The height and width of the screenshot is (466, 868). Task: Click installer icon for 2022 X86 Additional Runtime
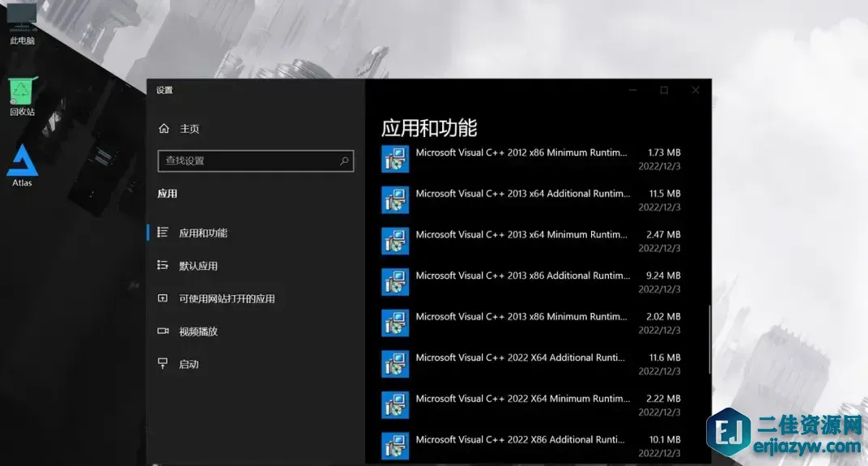point(395,446)
